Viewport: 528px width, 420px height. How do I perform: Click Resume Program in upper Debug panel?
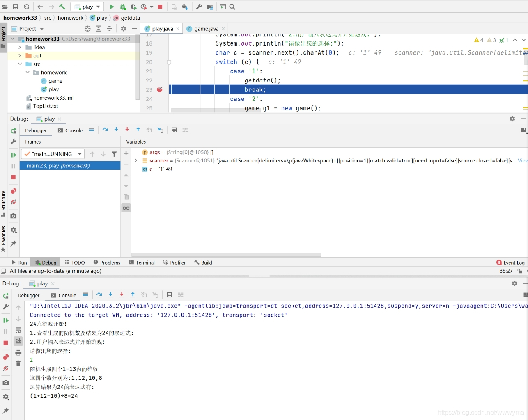(x=14, y=155)
